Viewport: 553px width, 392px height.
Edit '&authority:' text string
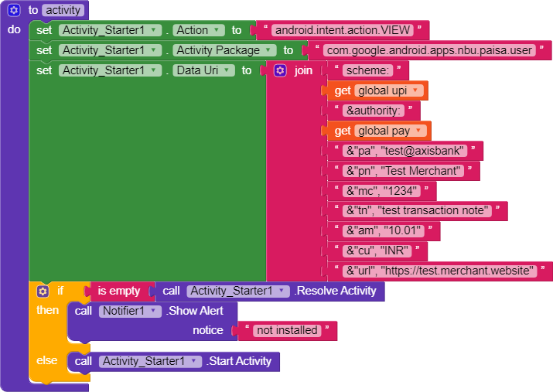coord(373,111)
